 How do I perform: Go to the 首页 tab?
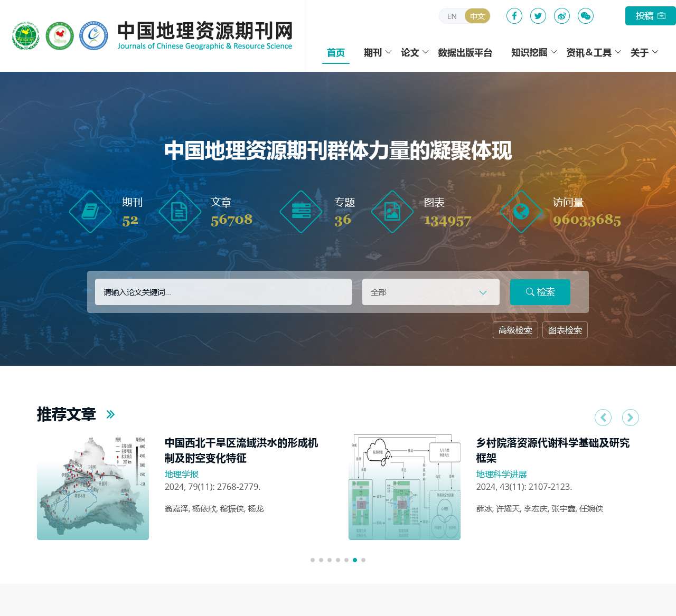point(336,52)
